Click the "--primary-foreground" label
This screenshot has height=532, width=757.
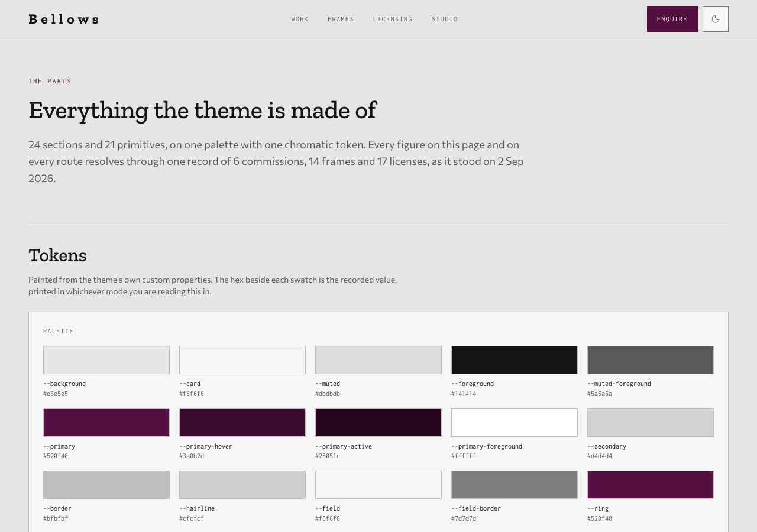(x=487, y=446)
